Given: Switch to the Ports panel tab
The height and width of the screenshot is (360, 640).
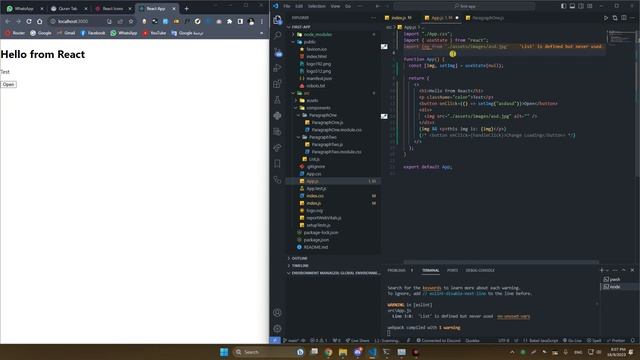Looking at the screenshot, I should tap(452, 270).
